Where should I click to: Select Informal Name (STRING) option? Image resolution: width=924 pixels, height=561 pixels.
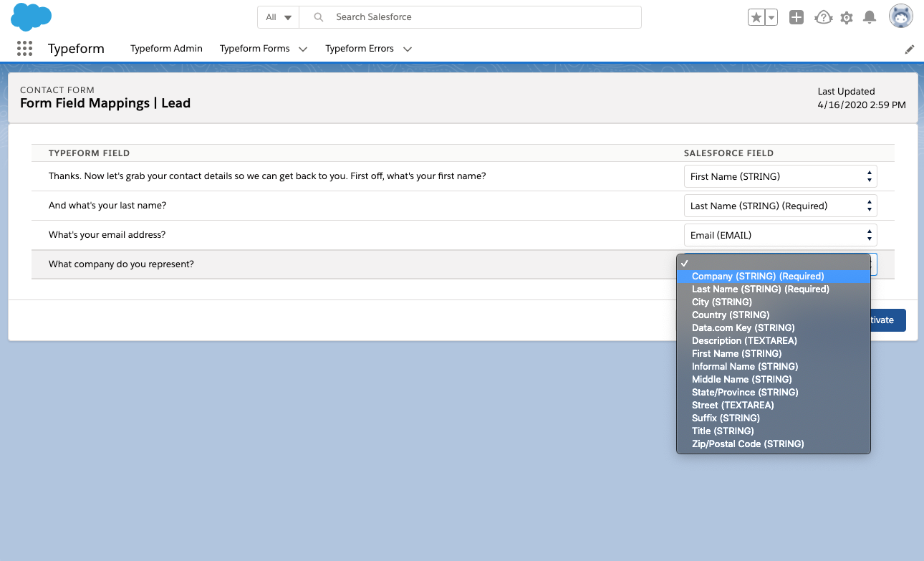774,366
